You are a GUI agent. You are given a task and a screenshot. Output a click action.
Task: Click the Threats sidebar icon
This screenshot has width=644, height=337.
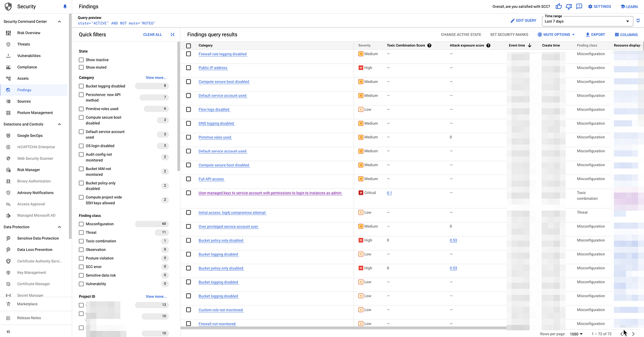[8, 44]
